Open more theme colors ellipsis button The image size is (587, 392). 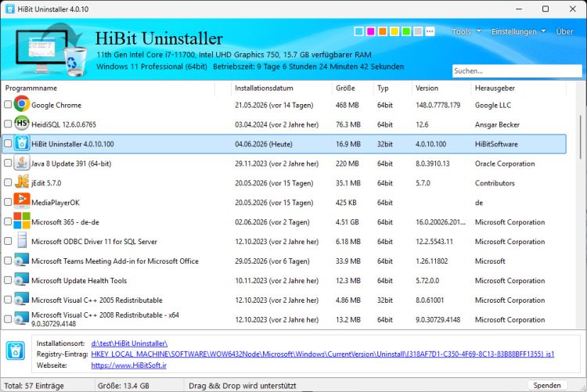[x=430, y=31]
